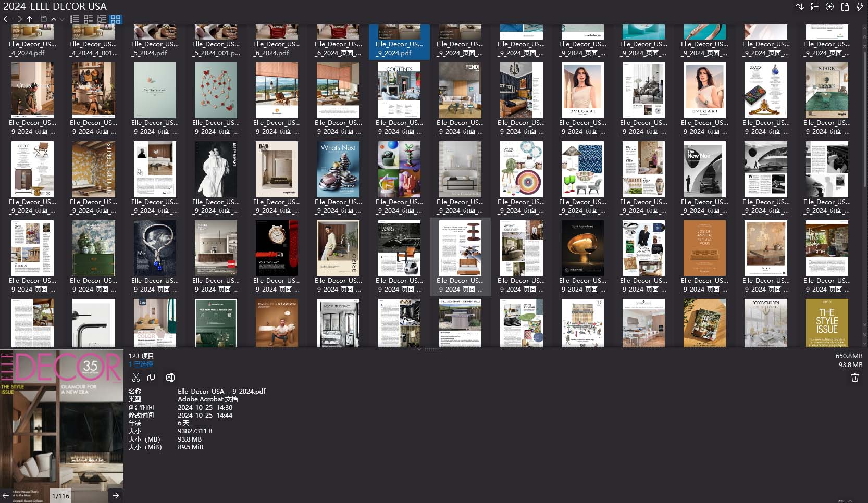This screenshot has width=868, height=503.
Task: Copy the selected file with the copy icon
Action: [151, 378]
